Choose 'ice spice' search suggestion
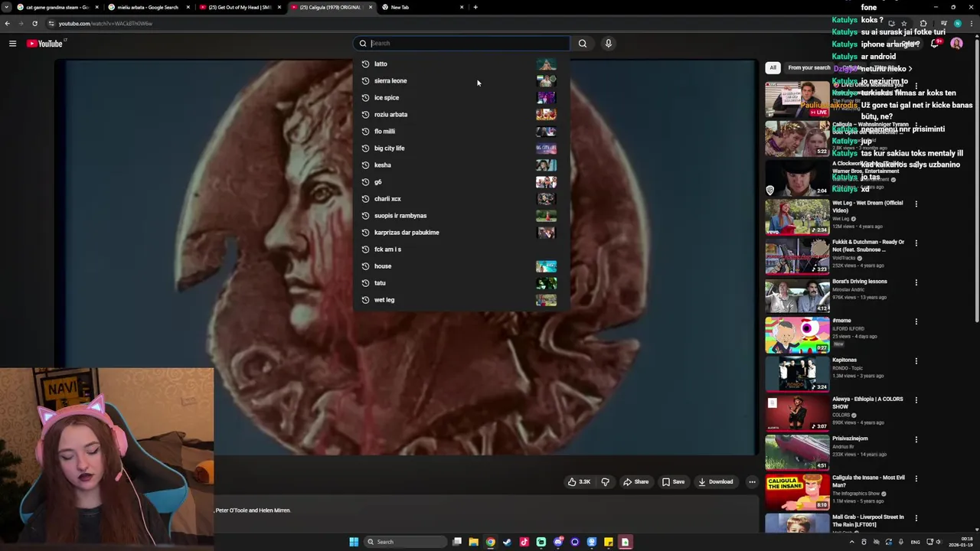Viewport: 980px width, 551px height. tap(459, 98)
